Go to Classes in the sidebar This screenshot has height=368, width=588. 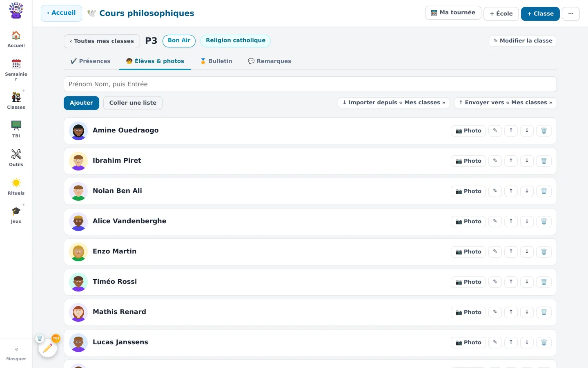pyautogui.click(x=16, y=101)
